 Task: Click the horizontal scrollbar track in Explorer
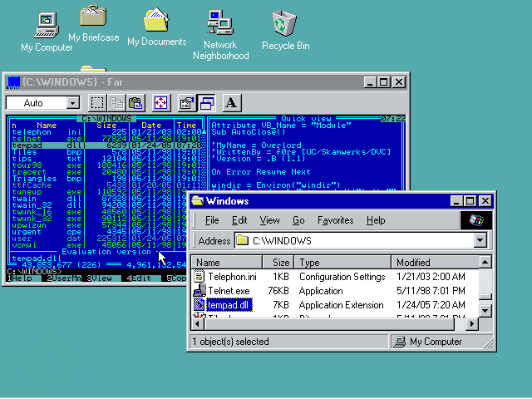(460, 324)
